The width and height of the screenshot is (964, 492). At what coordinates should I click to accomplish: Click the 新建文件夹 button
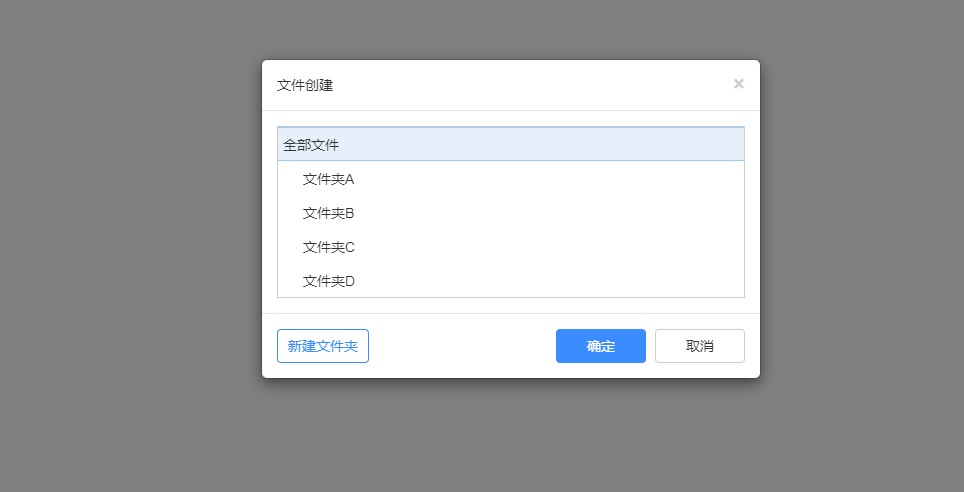pyautogui.click(x=323, y=346)
